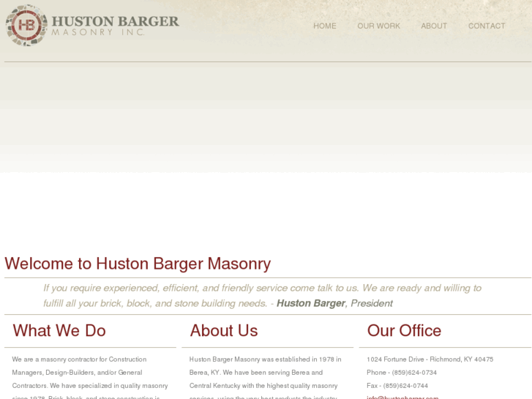Image resolution: width=532 pixels, height=399 pixels.
Task: Navigate to the CONTACT page
Action: tap(487, 26)
